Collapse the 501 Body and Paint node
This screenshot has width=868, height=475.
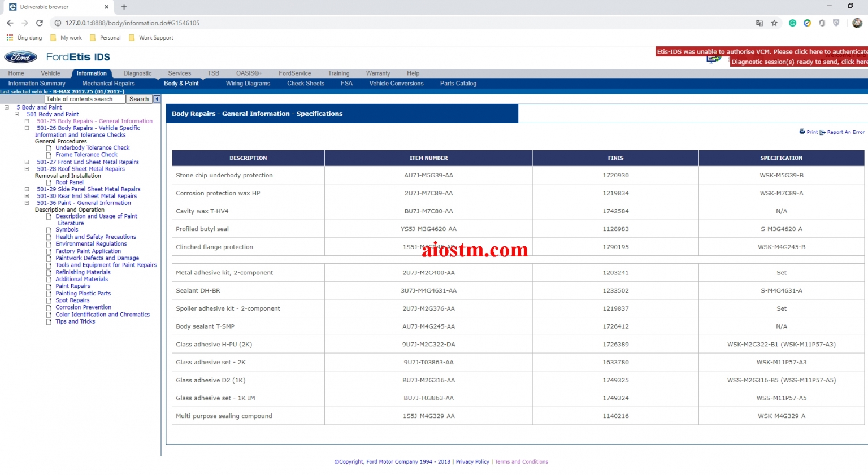coord(17,114)
